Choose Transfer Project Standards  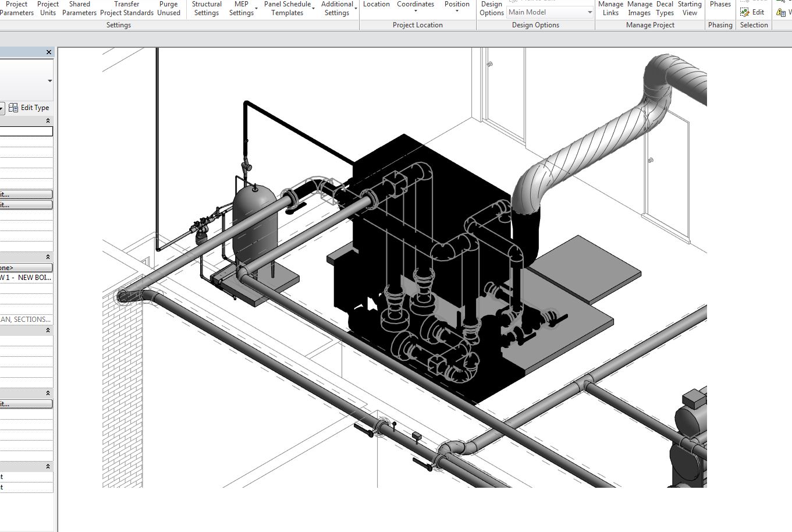(x=127, y=8)
